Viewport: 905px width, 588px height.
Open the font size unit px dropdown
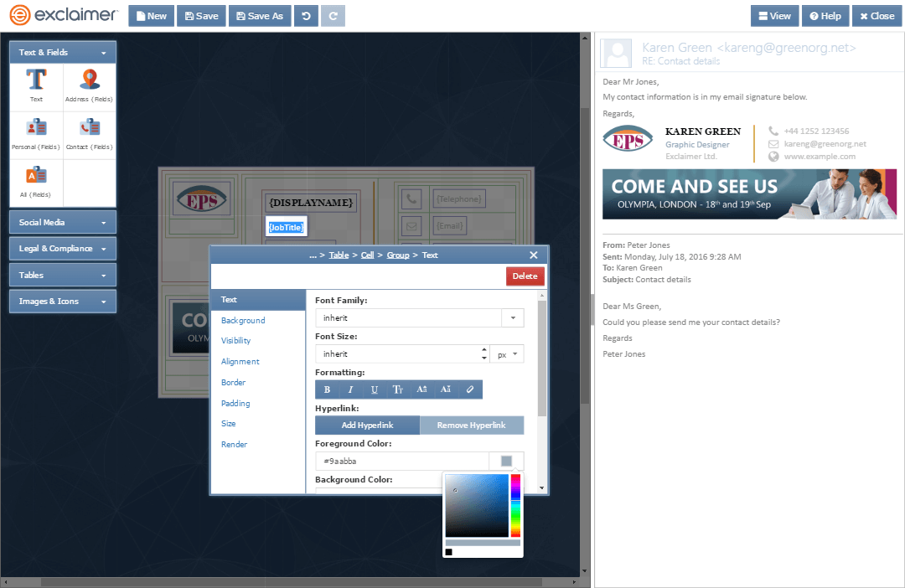tap(507, 354)
